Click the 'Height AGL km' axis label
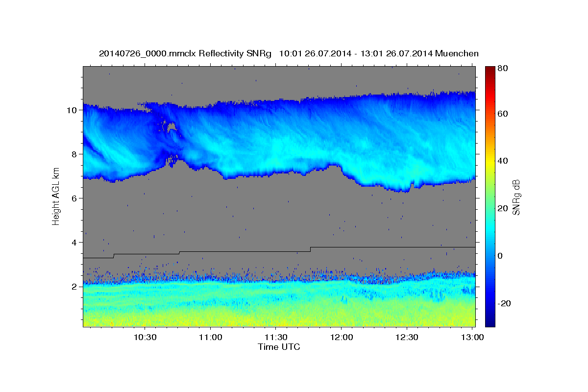 click(56, 196)
